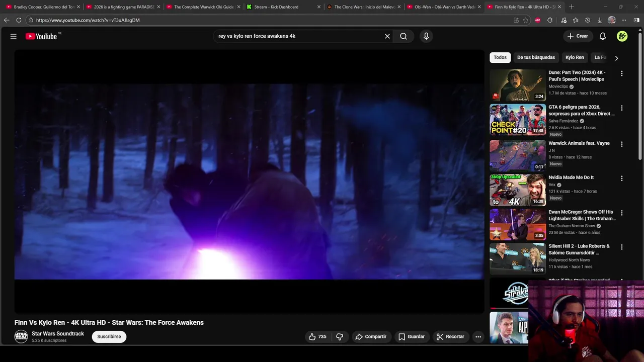Open options for Dune: Part Two video
The image size is (644, 362).
621,73
